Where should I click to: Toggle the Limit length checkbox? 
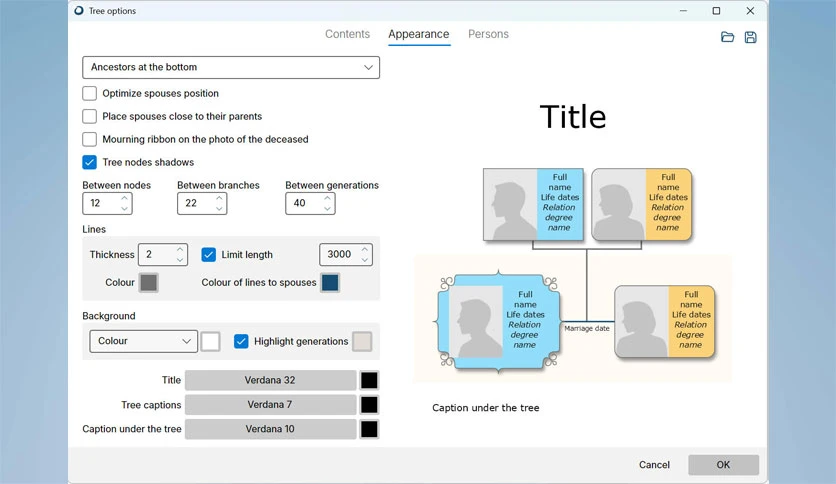tap(208, 255)
